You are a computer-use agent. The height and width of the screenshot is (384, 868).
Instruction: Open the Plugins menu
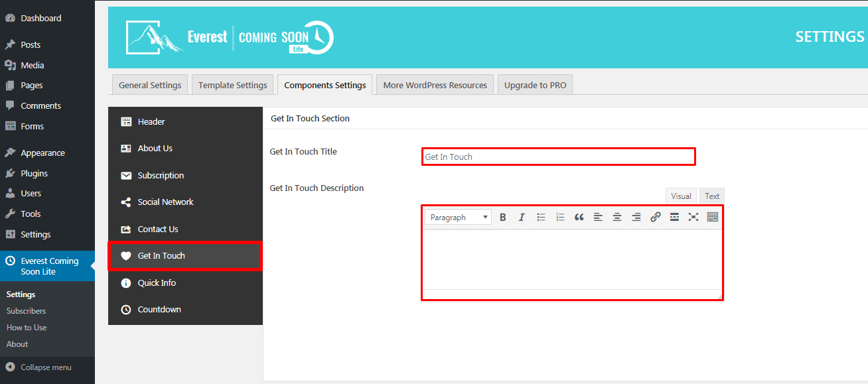[x=47, y=173]
